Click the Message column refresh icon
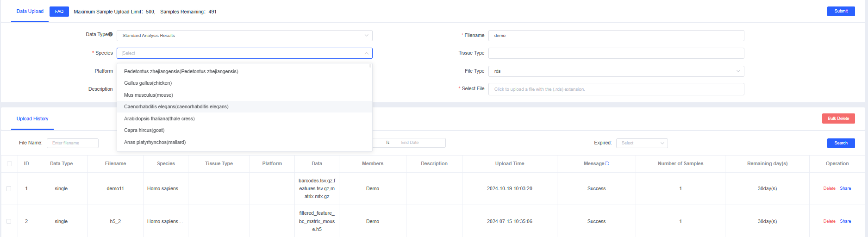The image size is (868, 237). (x=607, y=164)
